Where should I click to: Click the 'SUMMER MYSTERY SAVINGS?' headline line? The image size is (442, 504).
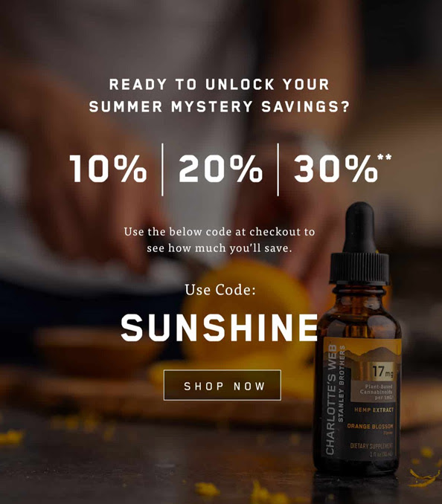220,107
